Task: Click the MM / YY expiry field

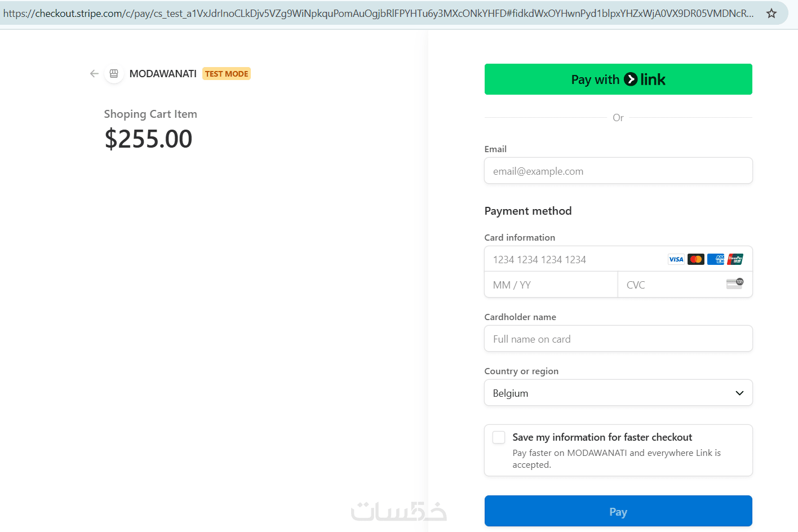Action: coord(551,285)
